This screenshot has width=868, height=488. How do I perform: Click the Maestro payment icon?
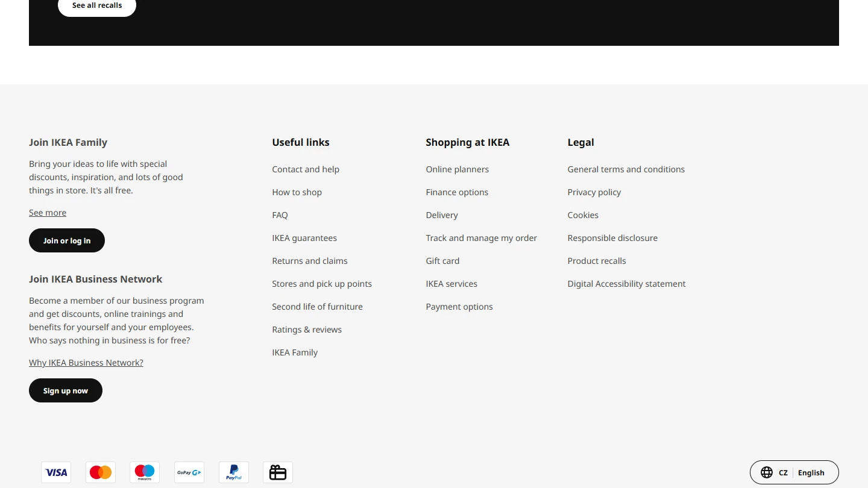(145, 472)
